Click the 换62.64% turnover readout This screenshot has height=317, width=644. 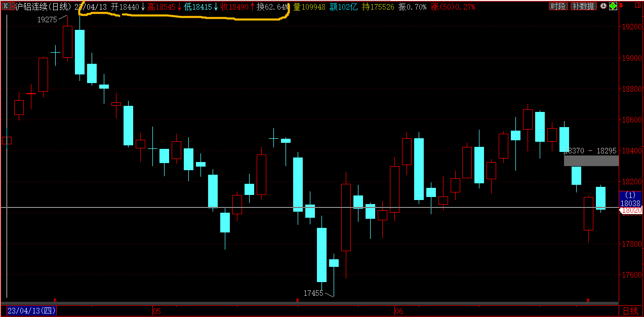pyautogui.click(x=273, y=7)
